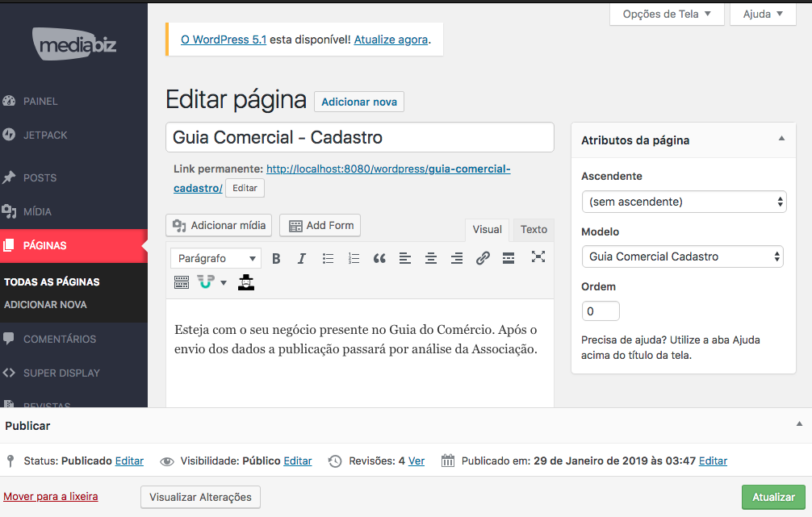The width and height of the screenshot is (812, 517).
Task: Align text right
Action: [x=456, y=258]
